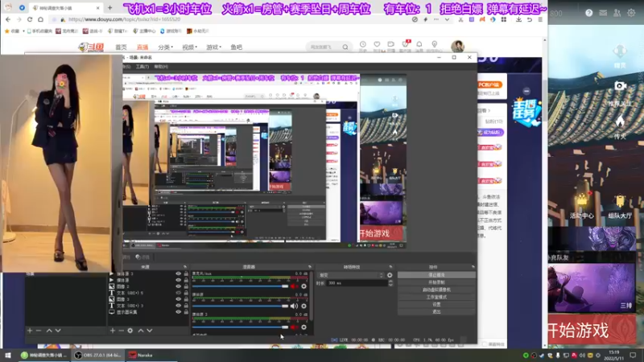Expand Douyu 视频 dropdown menu
The width and height of the screenshot is (644, 362).
189,47
